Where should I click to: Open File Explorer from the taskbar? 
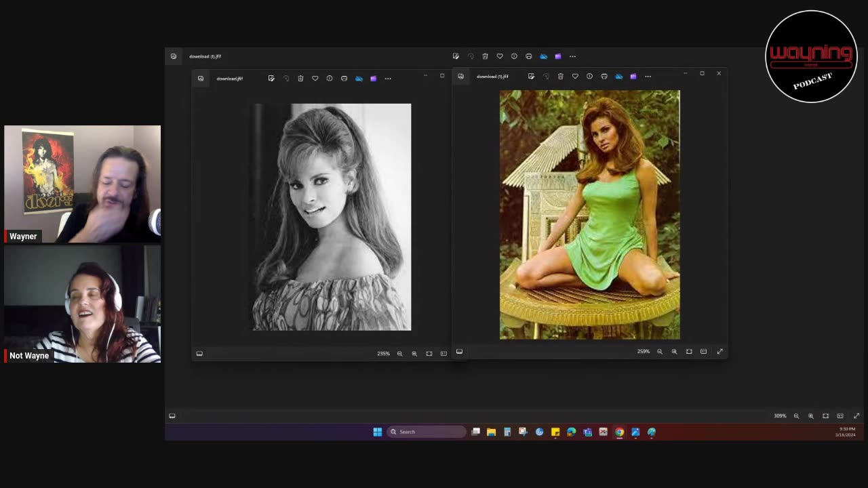point(491,432)
